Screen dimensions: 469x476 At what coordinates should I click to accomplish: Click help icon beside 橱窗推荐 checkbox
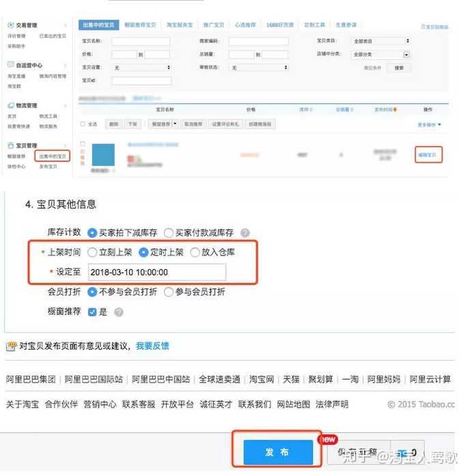(119, 312)
